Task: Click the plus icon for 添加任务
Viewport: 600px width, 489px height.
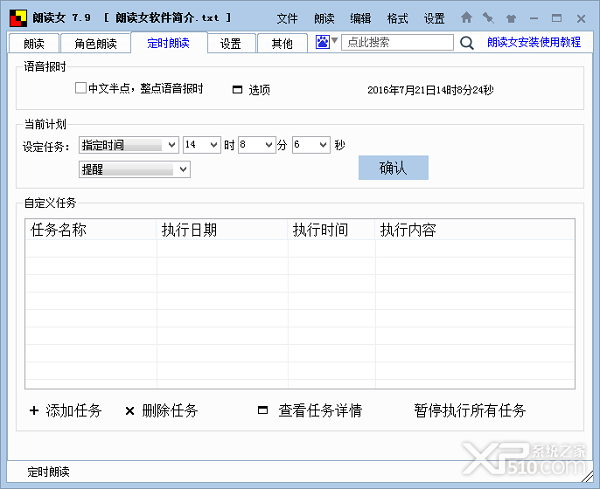Action: 34,411
